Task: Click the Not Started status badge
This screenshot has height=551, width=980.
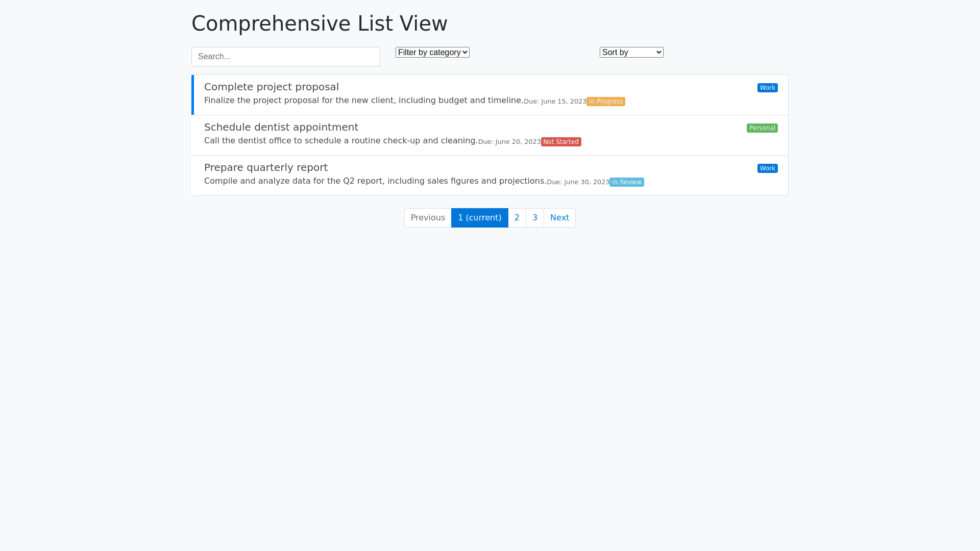Action: pos(560,142)
